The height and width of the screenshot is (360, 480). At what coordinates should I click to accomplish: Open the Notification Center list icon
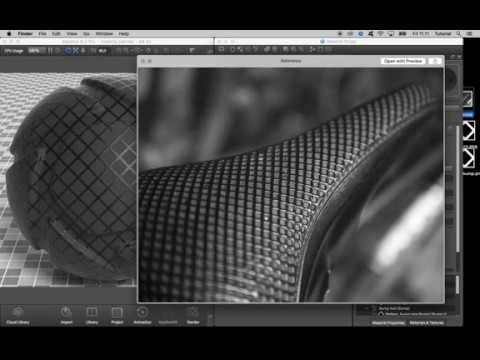point(469,34)
